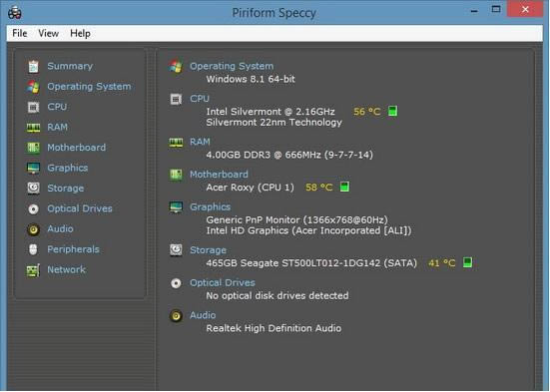Click the CPU temperature value 56 °C
The width and height of the screenshot is (550, 392).
click(x=367, y=112)
